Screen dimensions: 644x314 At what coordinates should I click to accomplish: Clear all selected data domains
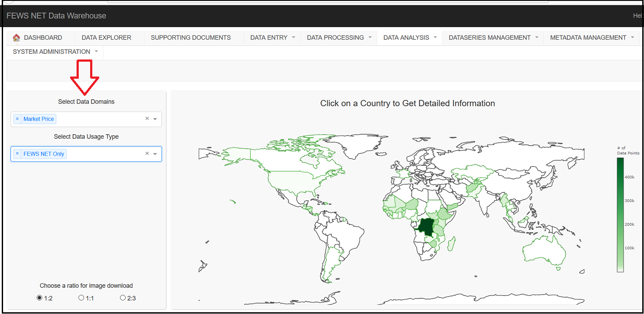pyautogui.click(x=147, y=119)
